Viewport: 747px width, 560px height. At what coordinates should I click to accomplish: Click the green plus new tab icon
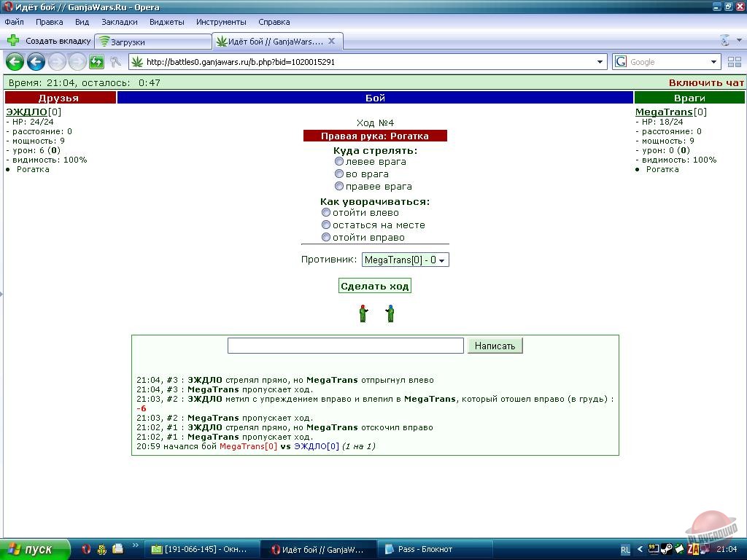click(x=13, y=41)
